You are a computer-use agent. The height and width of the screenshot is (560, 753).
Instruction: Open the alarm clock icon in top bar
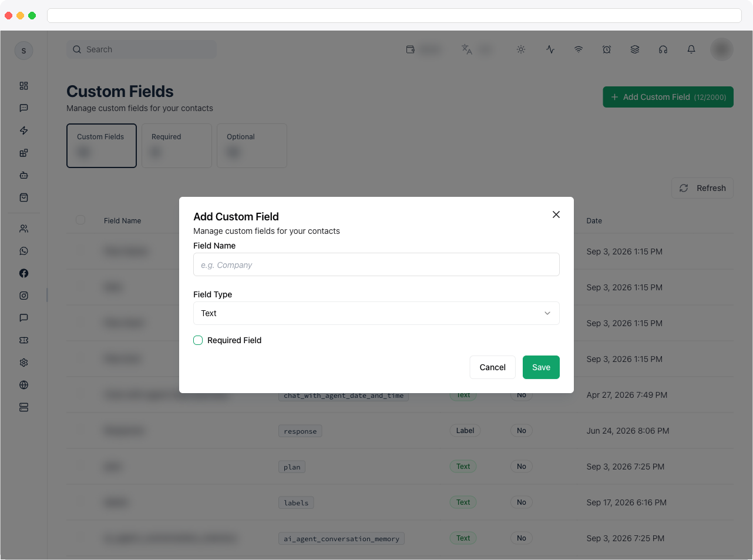(607, 49)
